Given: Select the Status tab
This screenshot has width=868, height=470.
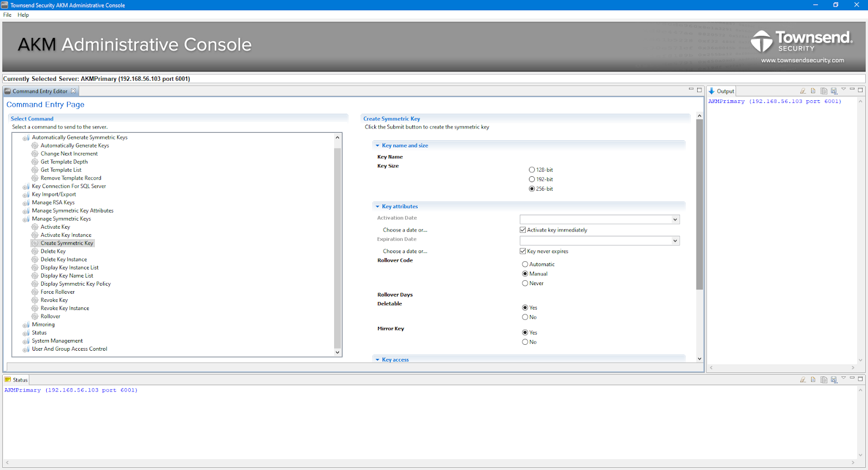Looking at the screenshot, I should pyautogui.click(x=16, y=379).
